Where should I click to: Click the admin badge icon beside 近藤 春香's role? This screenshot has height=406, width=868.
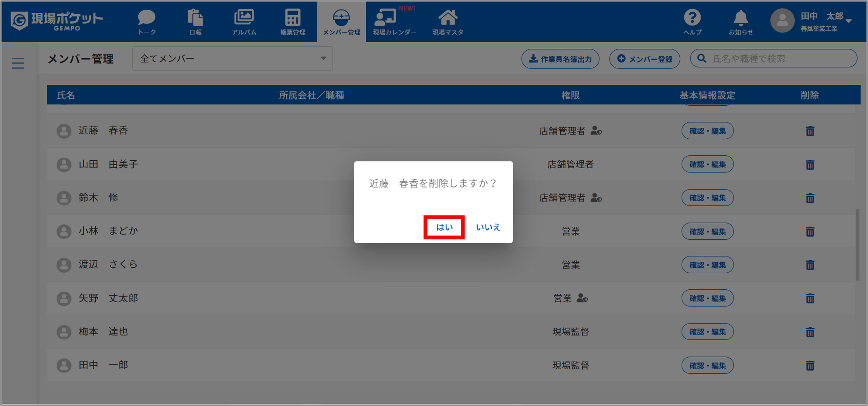point(596,131)
